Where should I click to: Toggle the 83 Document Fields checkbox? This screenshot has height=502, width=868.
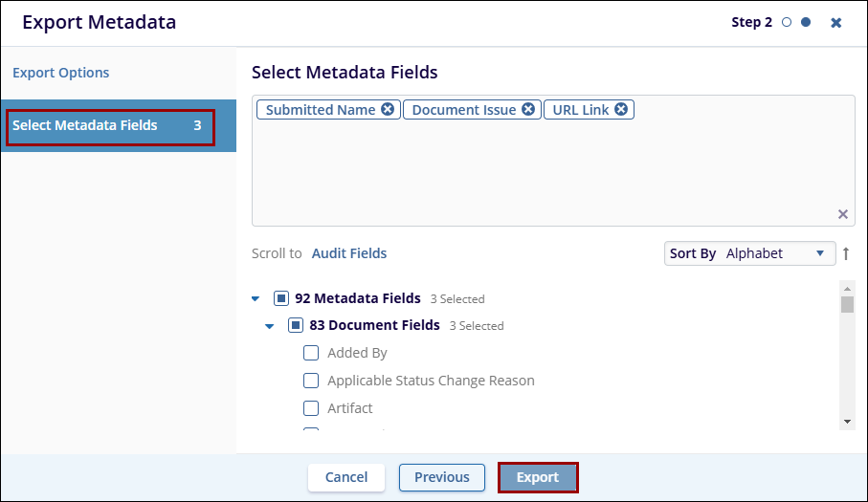(296, 325)
